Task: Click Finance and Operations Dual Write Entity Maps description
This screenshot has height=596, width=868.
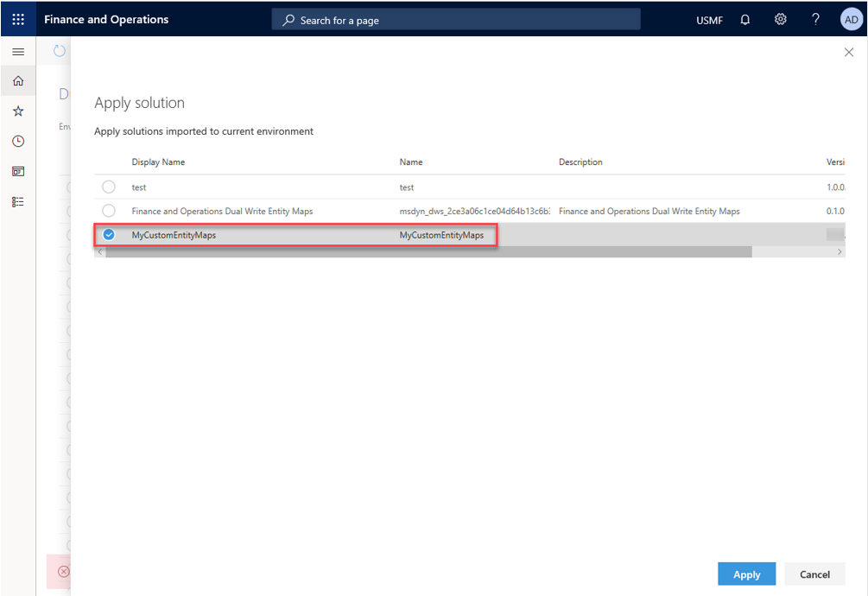Action: (x=649, y=212)
